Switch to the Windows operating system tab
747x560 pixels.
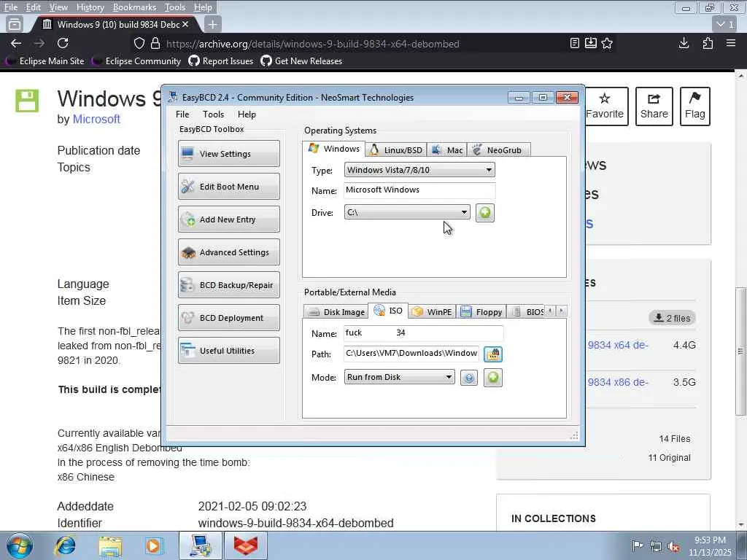334,149
